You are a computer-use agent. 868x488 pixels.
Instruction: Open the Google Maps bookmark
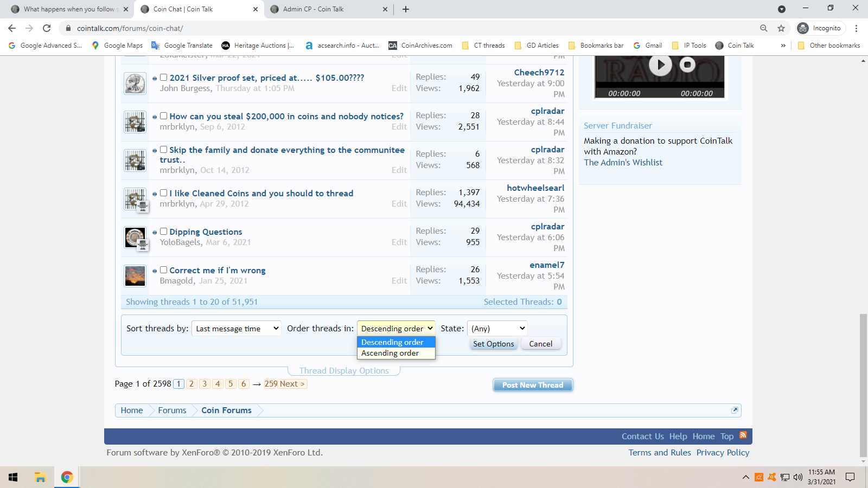(x=117, y=46)
